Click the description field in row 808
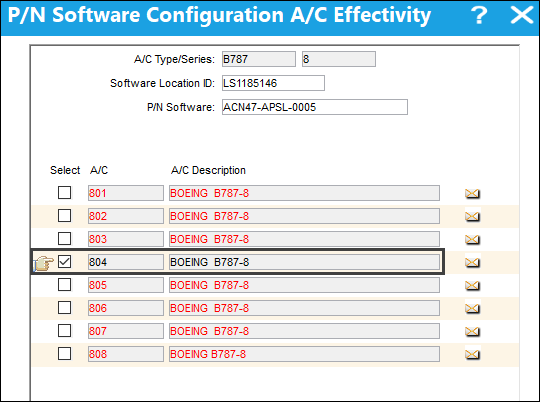Screen dimensions: 540x402 (x=304, y=354)
